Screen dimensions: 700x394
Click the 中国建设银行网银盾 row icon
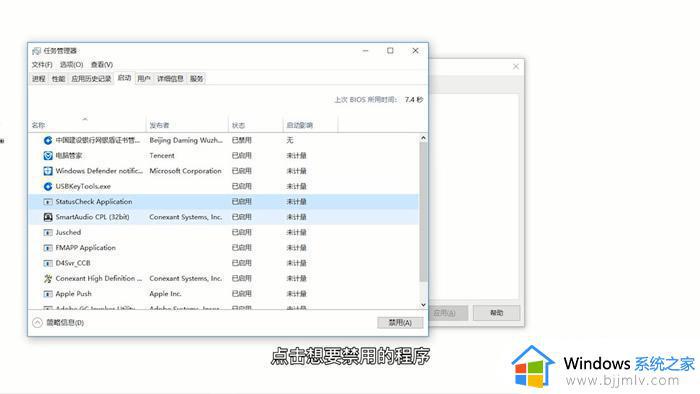click(x=48, y=141)
